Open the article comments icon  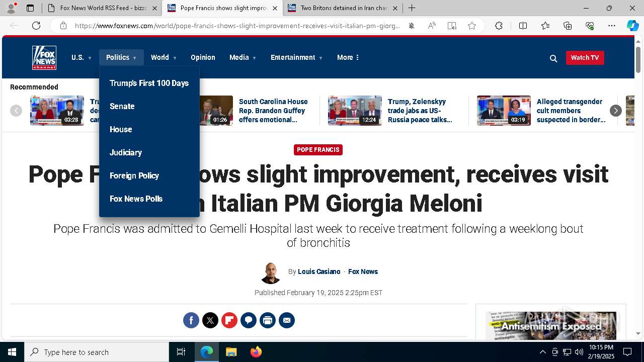[x=249, y=320]
